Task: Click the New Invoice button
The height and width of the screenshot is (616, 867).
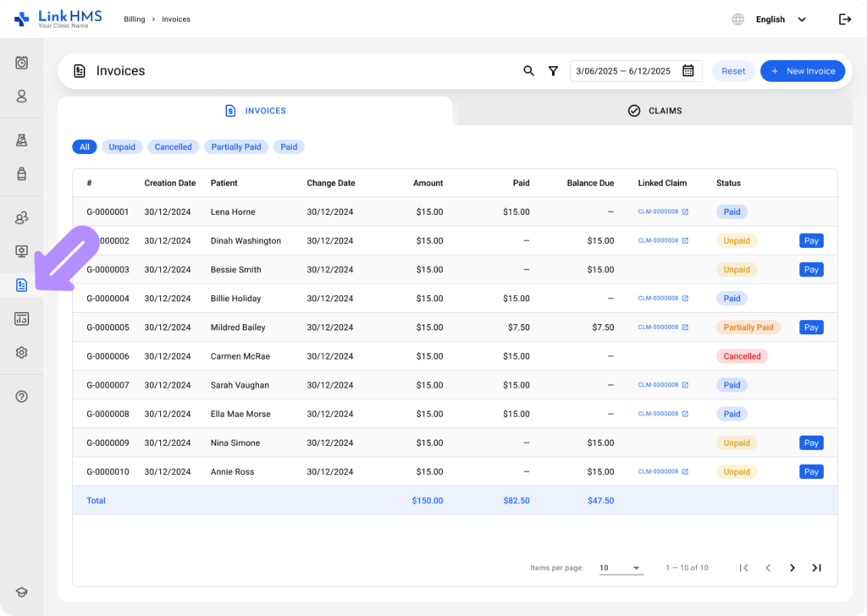Action: point(803,71)
